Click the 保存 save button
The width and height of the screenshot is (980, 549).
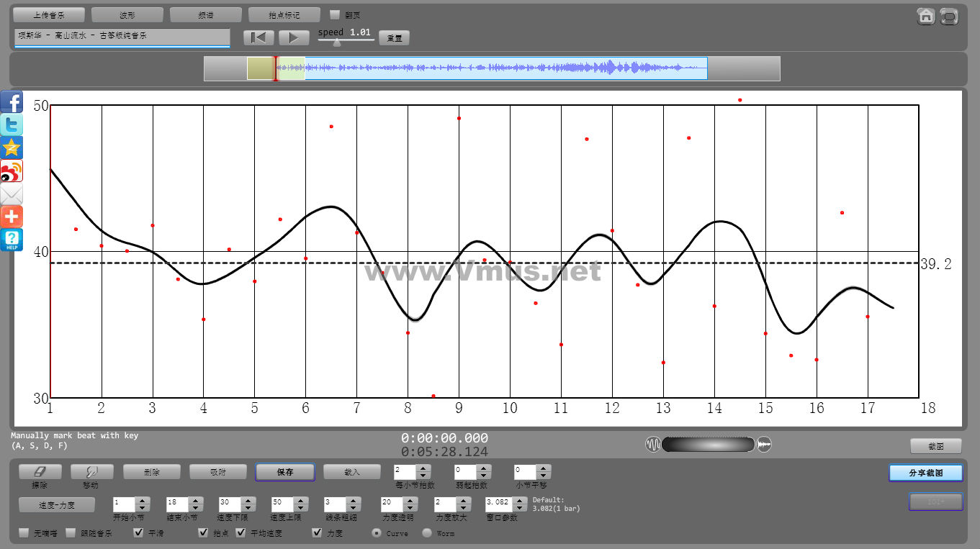click(x=285, y=472)
